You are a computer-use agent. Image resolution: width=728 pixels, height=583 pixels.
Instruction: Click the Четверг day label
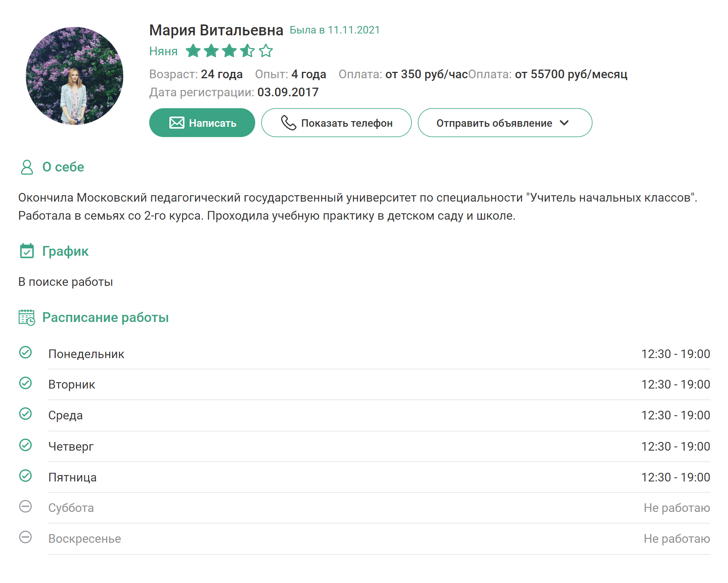(x=71, y=446)
